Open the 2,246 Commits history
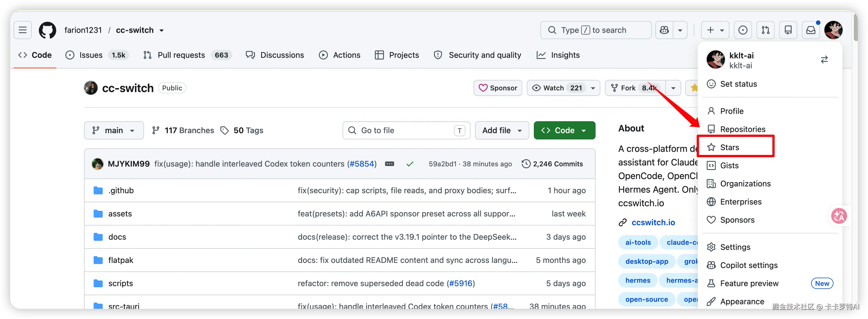The height and width of the screenshot is (319, 868). pos(552,164)
